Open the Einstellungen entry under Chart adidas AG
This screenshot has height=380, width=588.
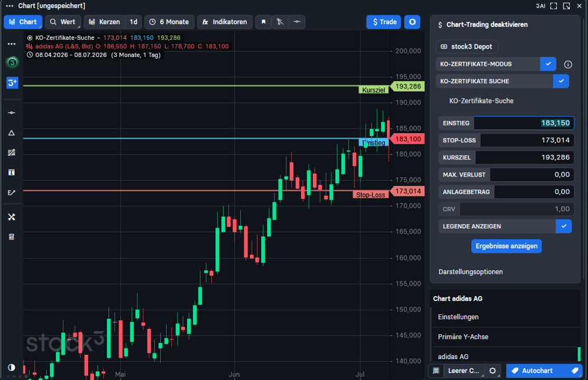506,317
